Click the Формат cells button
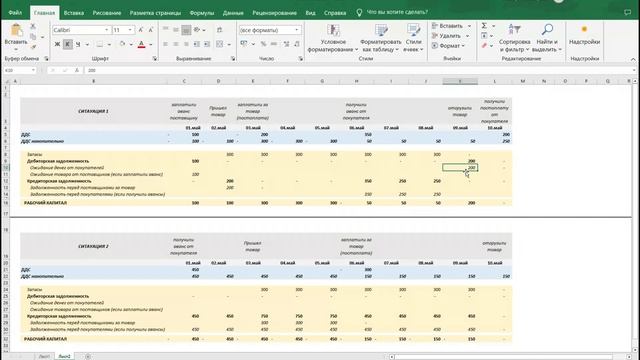The width and height of the screenshot is (640, 360). coord(449,46)
